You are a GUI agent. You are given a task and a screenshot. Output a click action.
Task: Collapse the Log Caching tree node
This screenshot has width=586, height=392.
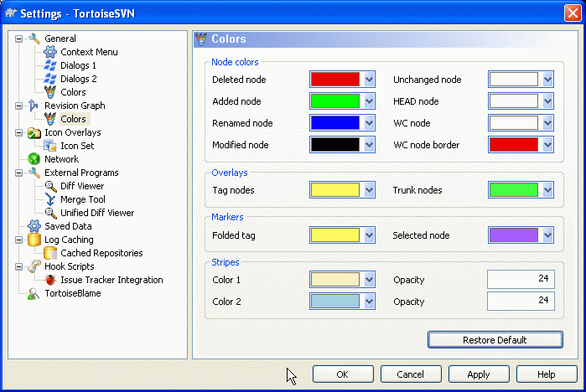coord(18,240)
